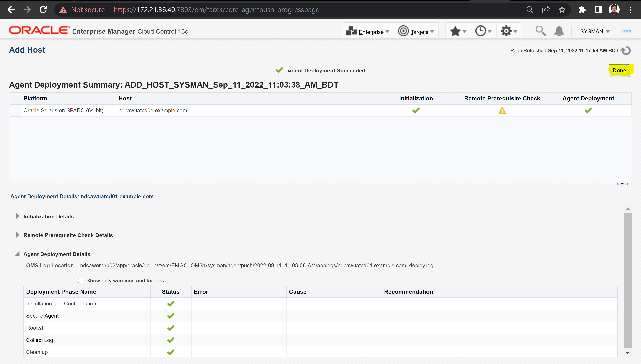Image resolution: width=641 pixels, height=364 pixels.
Task: Click the browser forward arrow
Action: pyautogui.click(x=27, y=10)
